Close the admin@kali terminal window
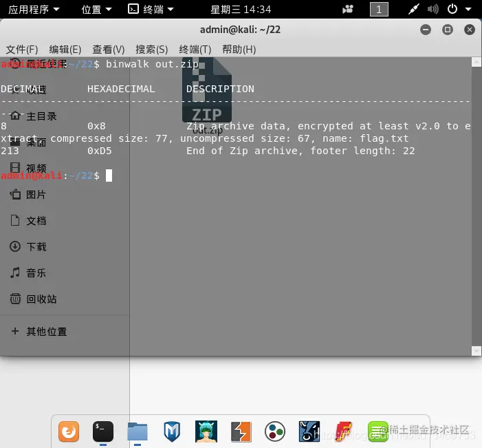This screenshot has width=482, height=448. (x=470, y=30)
